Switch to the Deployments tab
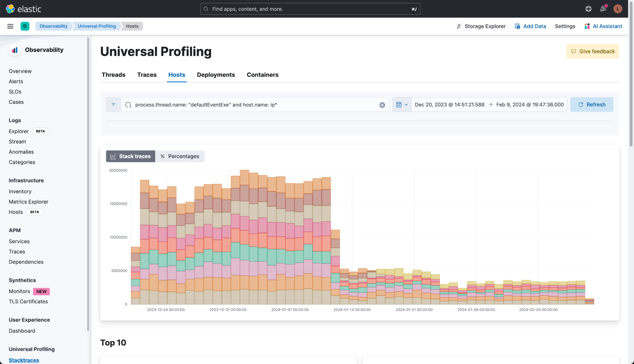This screenshot has width=634, height=364. 216,75
